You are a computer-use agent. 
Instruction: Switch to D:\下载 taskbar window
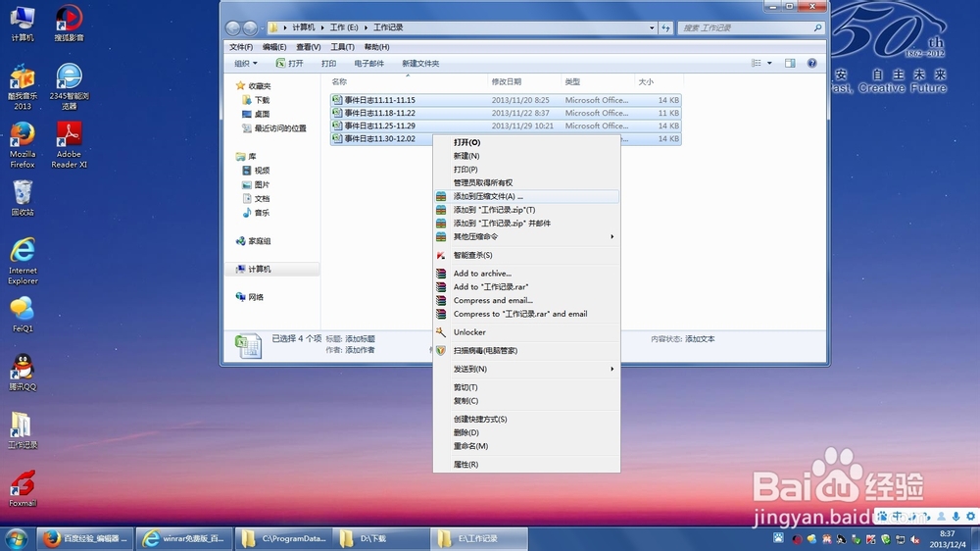pyautogui.click(x=380, y=538)
